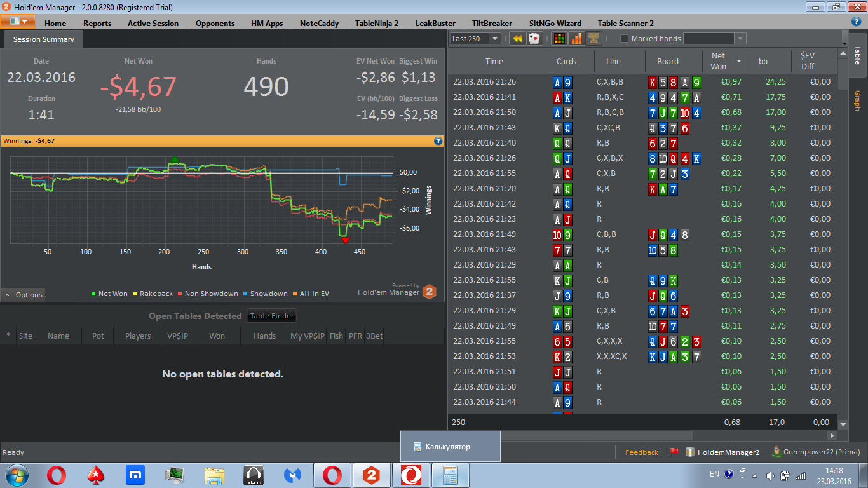Open the TiltBreaker menu
This screenshot has height=488, width=868.
click(492, 24)
